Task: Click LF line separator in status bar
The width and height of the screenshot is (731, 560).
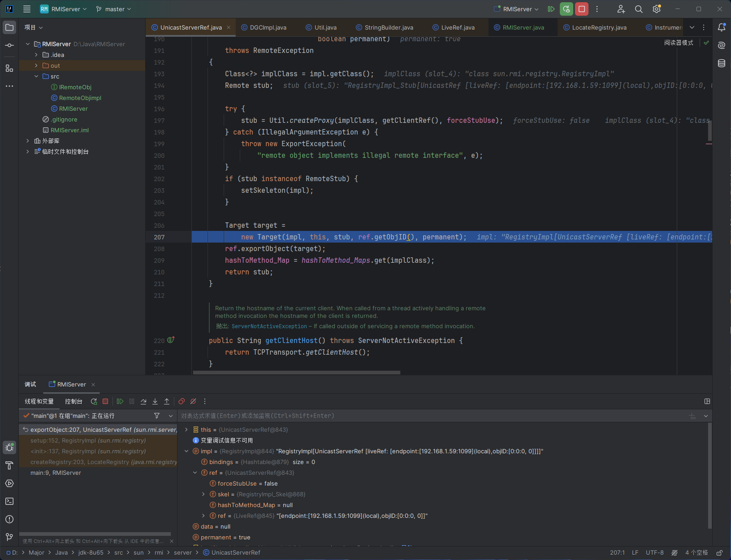Action: [635, 553]
